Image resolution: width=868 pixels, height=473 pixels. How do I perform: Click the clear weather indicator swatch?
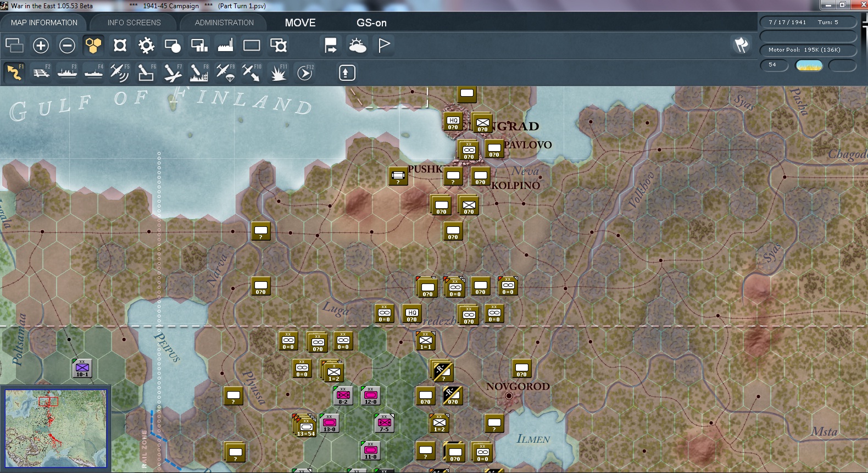(x=809, y=65)
